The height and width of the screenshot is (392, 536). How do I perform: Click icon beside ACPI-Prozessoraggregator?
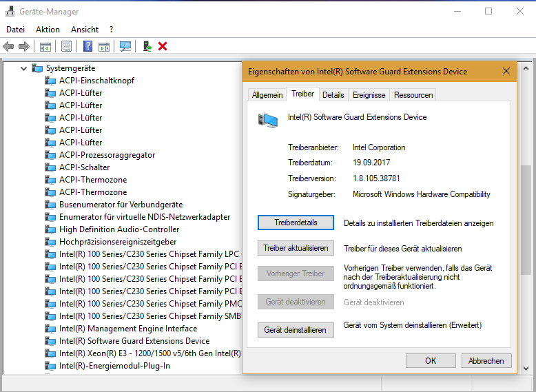point(50,155)
